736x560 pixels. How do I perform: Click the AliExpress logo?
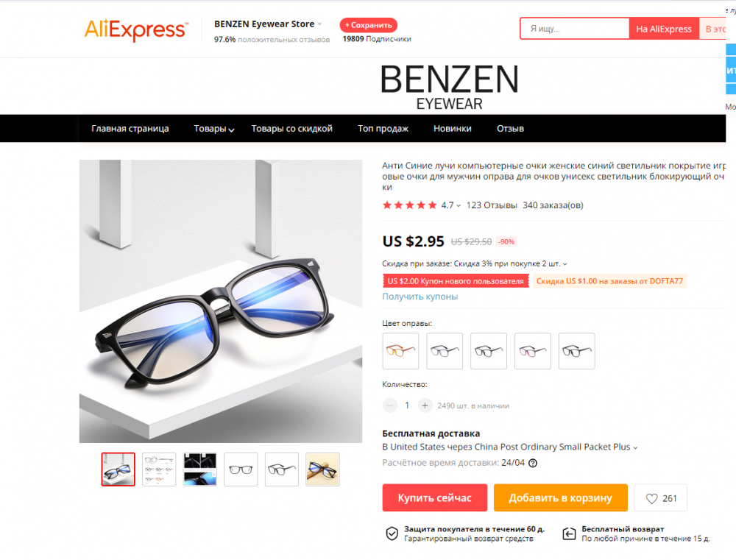tap(137, 30)
